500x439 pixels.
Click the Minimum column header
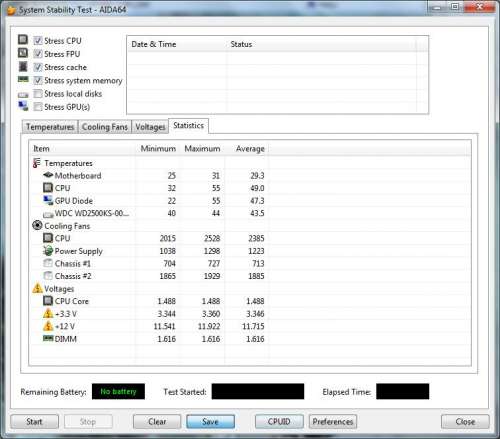click(x=158, y=149)
